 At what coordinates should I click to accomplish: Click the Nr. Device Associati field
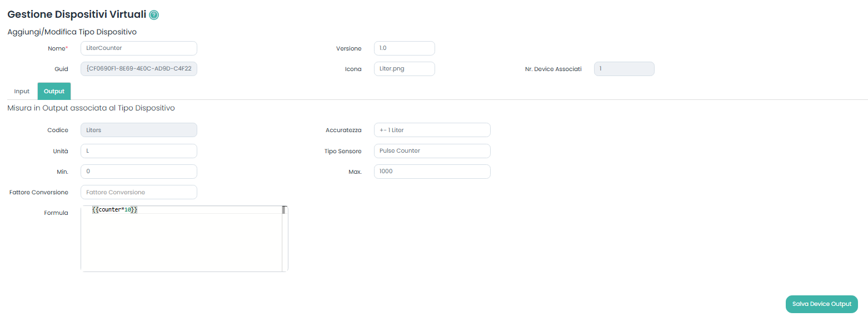(x=623, y=69)
